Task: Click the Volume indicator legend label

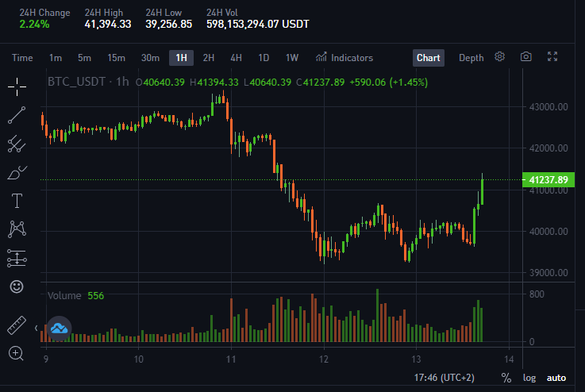Action: (x=64, y=296)
